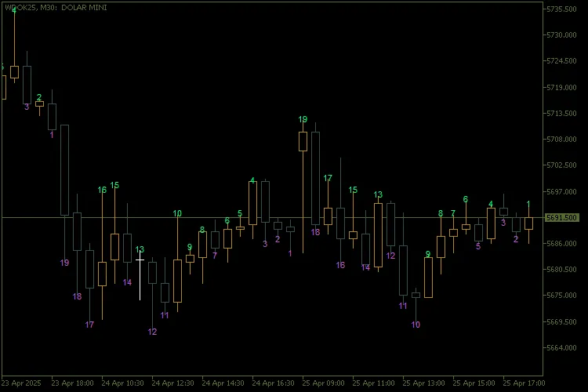The height and width of the screenshot is (392, 588).
Task: Select the 25 Apr 17:00 time label
Action: tap(524, 383)
